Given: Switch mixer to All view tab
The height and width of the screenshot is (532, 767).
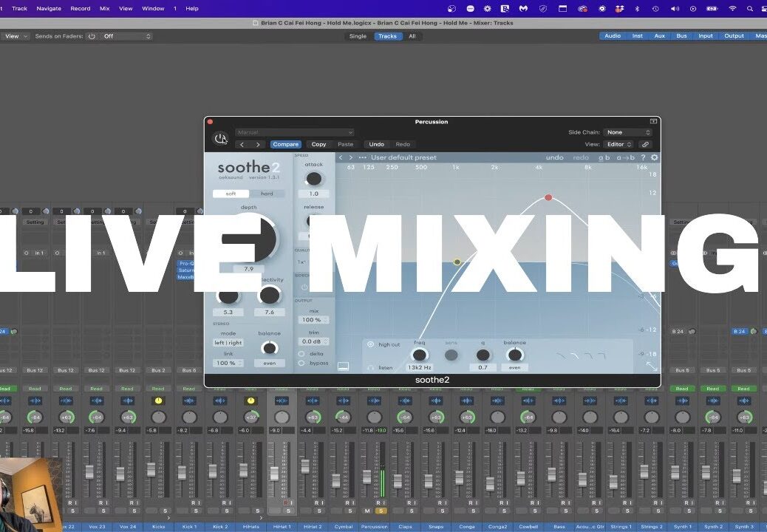Looking at the screenshot, I should [412, 36].
